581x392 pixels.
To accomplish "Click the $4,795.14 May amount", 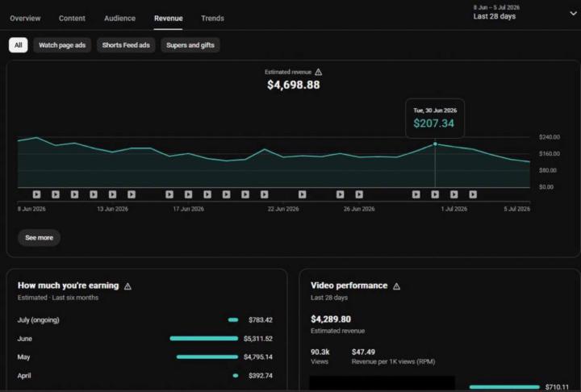I will pos(258,357).
